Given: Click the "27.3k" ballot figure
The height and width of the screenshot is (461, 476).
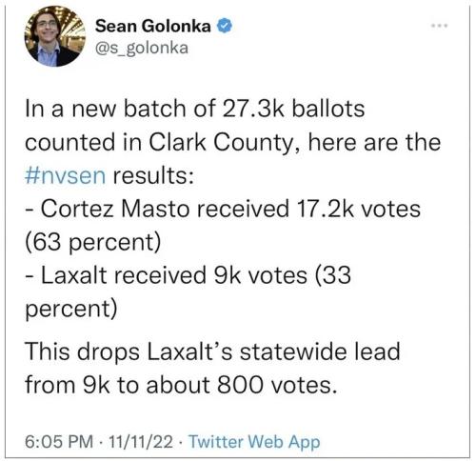Looking at the screenshot, I should pyautogui.click(x=254, y=109).
